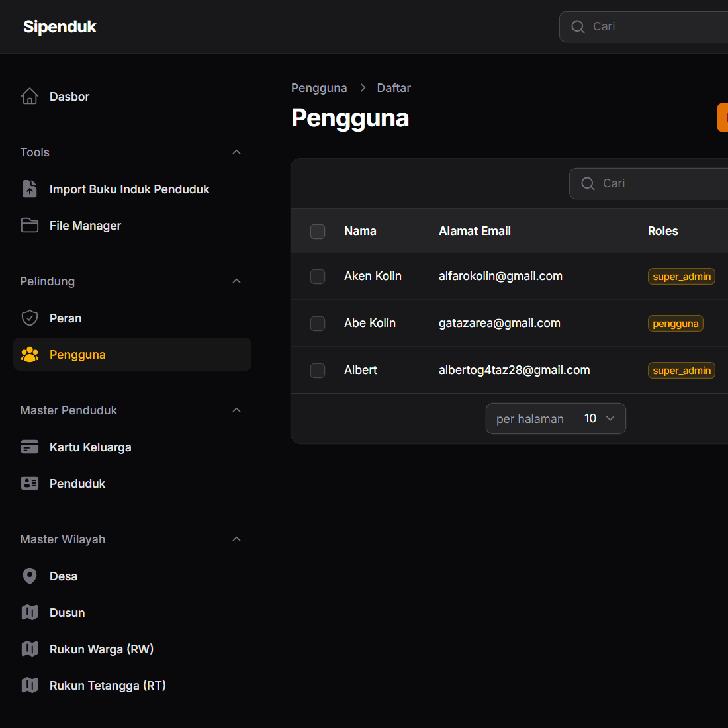728x728 pixels.
Task: Click the super_admin badge for Aken Kolin
Action: (x=681, y=277)
